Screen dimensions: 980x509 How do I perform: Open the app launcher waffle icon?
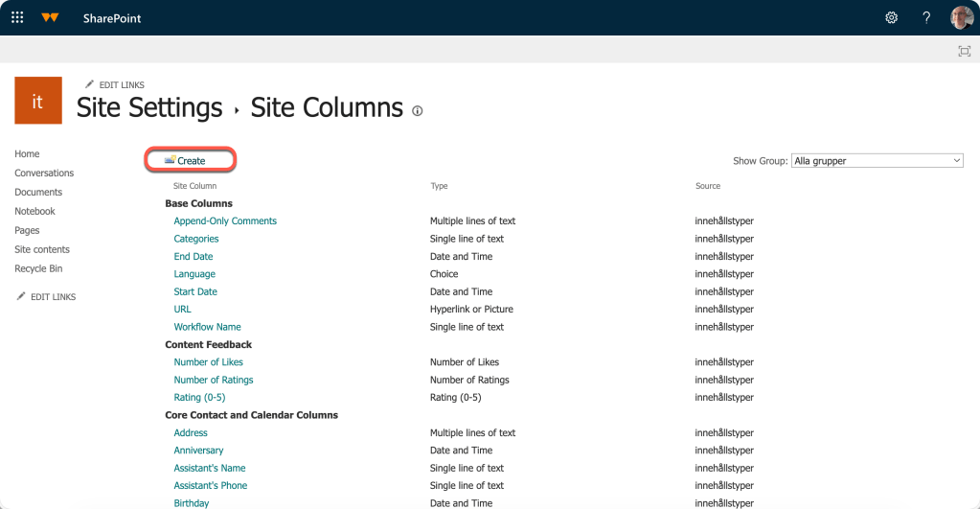click(17, 17)
